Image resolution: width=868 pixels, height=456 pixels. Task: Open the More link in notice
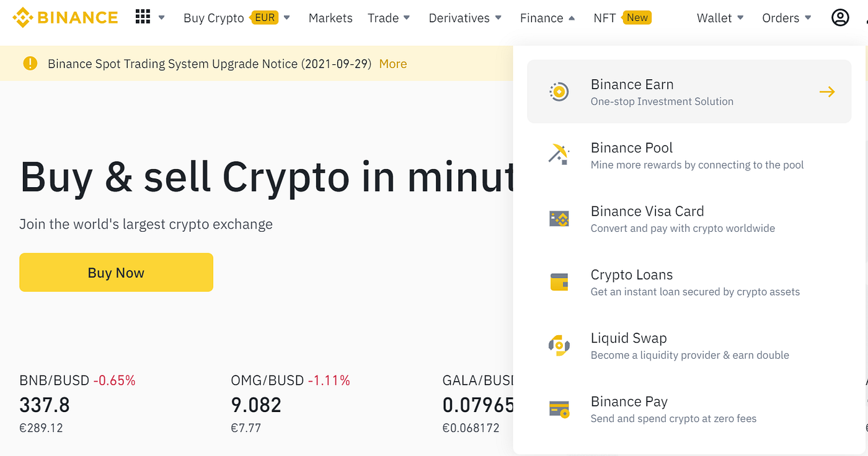393,63
